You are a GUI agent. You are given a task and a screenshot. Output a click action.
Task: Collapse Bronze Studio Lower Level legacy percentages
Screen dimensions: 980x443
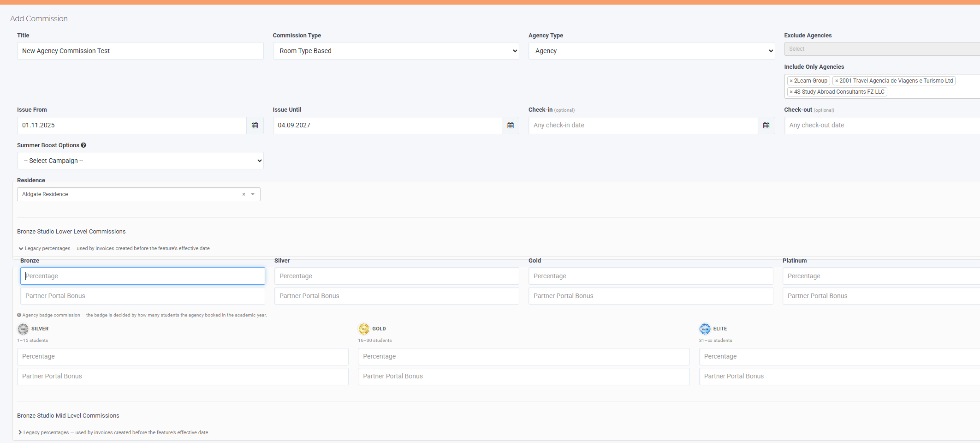[x=114, y=248]
